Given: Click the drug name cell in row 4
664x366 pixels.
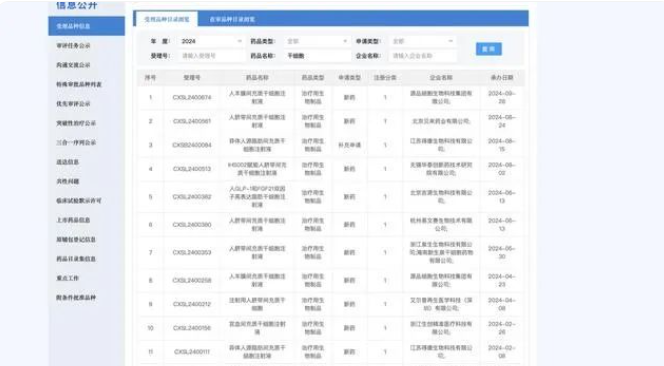Looking at the screenshot, I should point(257,169).
